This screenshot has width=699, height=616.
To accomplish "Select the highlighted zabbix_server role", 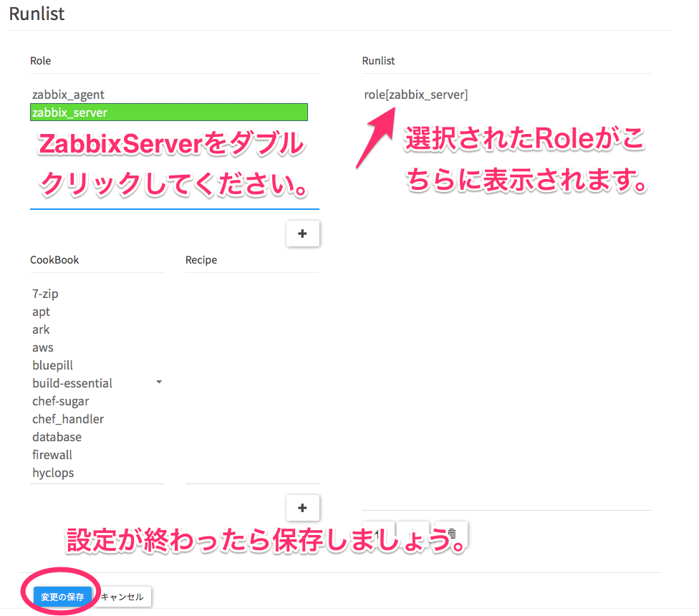I will pos(169,112).
